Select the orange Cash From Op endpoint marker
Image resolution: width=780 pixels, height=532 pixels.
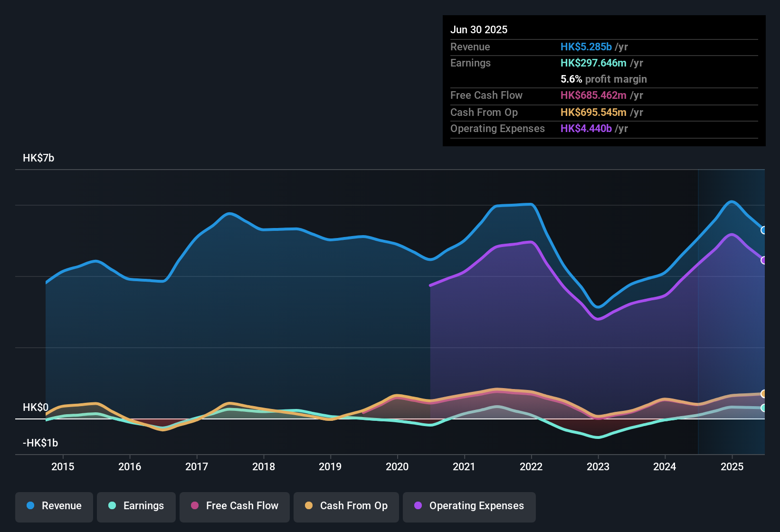point(763,394)
